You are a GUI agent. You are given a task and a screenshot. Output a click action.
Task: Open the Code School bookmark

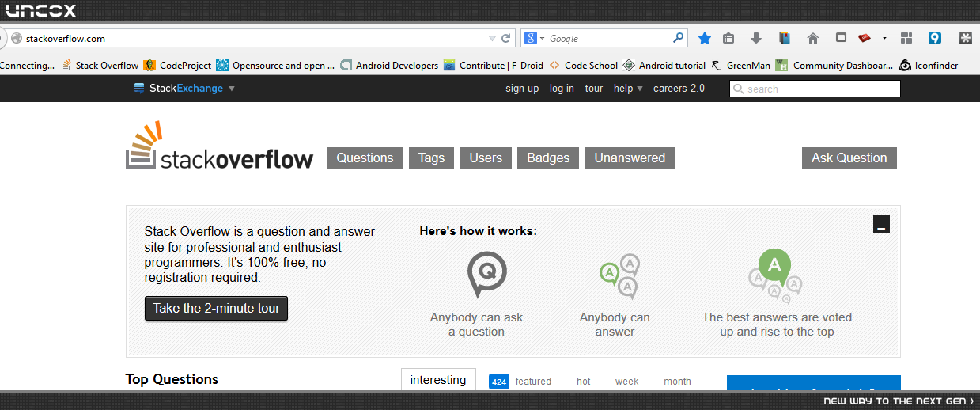click(x=583, y=66)
